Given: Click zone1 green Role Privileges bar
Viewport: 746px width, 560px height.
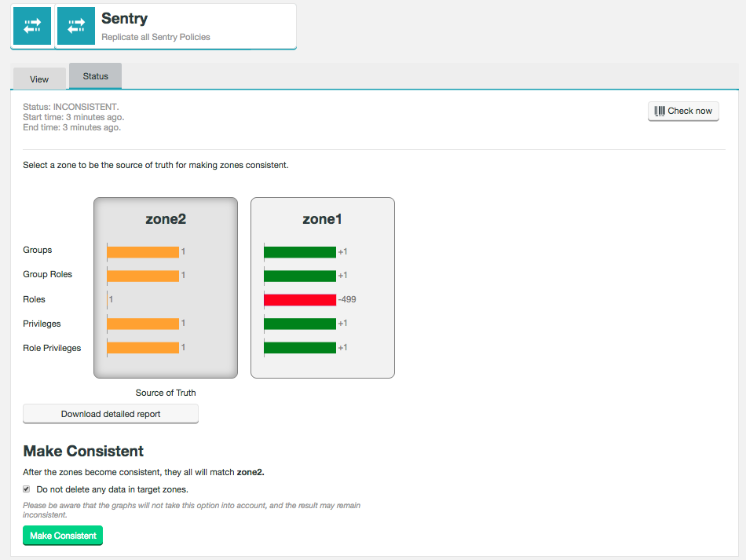Looking at the screenshot, I should pos(300,347).
